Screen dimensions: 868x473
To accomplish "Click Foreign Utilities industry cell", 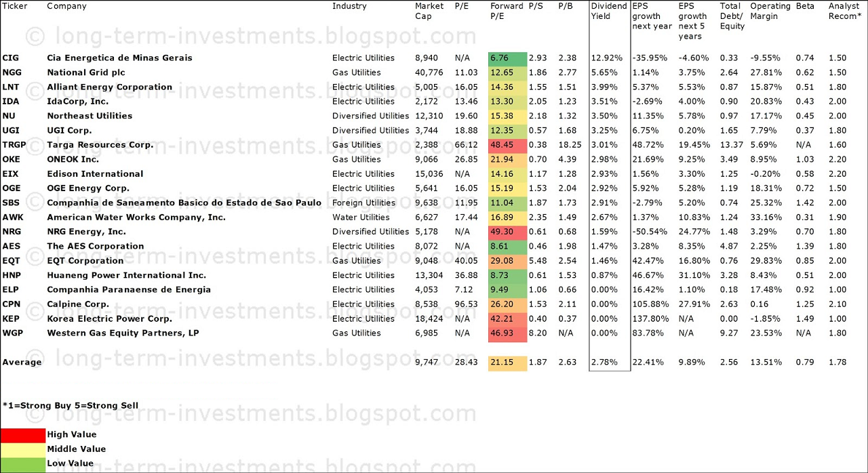I will pyautogui.click(x=363, y=203).
